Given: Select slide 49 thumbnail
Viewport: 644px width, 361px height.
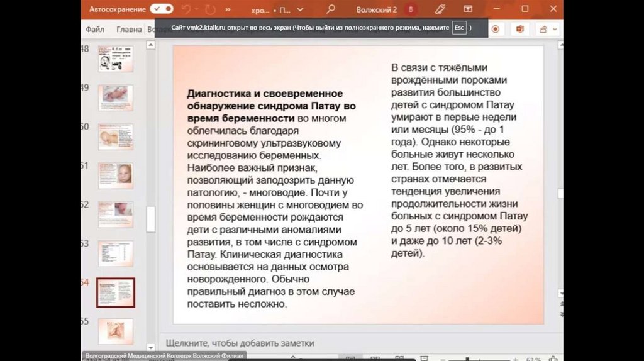Looking at the screenshot, I should coord(116,97).
